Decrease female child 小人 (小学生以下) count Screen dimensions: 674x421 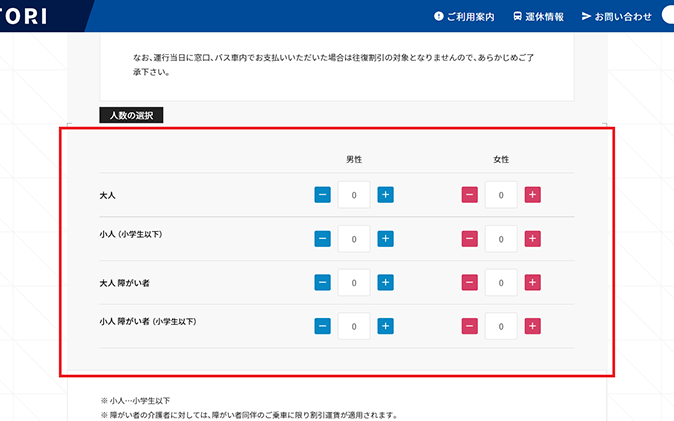tap(469, 239)
